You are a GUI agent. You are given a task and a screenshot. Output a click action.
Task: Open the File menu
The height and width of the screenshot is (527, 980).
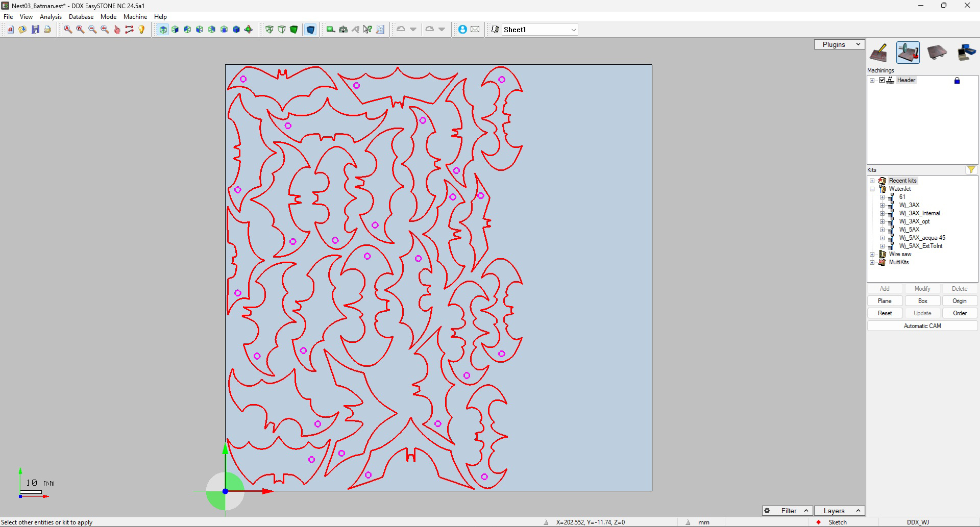8,17
